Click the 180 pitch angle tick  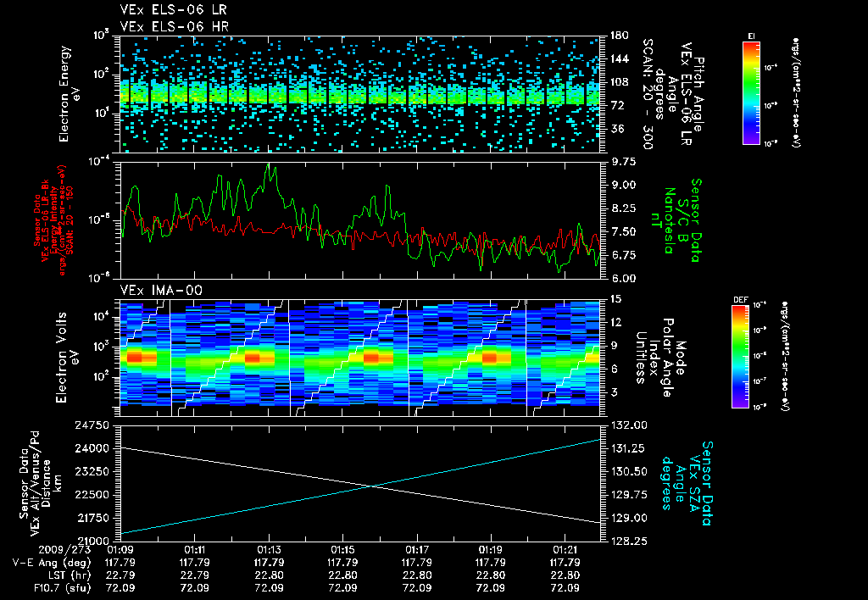620,36
